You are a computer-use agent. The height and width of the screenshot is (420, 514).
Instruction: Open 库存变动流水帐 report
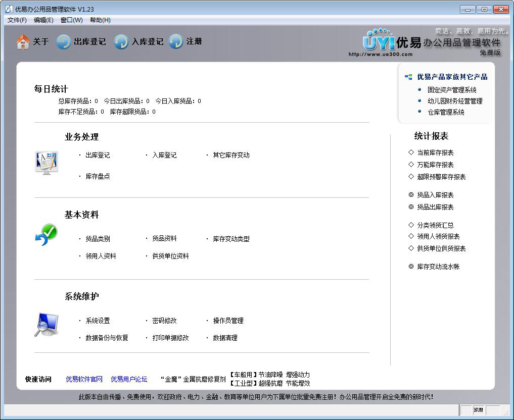point(438,267)
